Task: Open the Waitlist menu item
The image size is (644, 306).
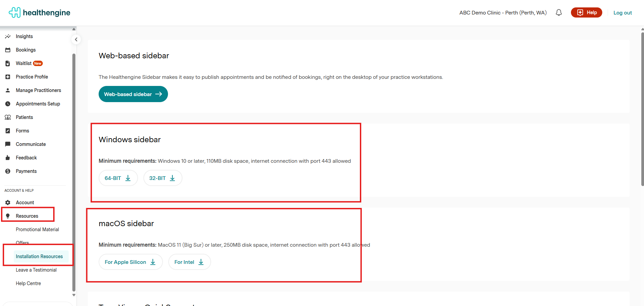Action: (24, 63)
